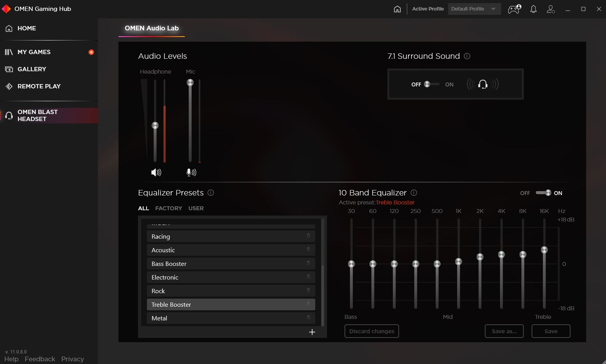Click the 8K equalizer slider knob
Screen dimensions: 606x364
coord(523,255)
